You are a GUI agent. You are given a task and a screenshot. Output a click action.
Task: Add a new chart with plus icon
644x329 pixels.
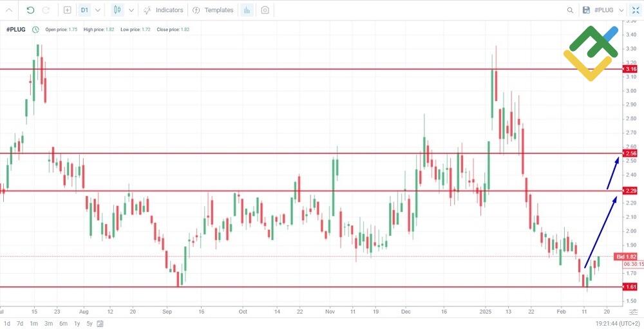point(68,10)
